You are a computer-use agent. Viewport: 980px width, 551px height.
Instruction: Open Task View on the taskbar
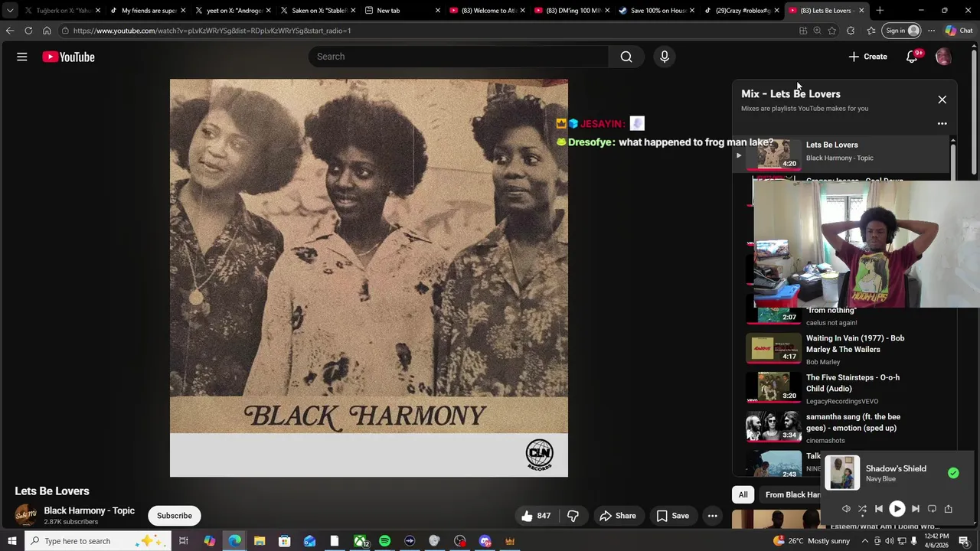(184, 541)
